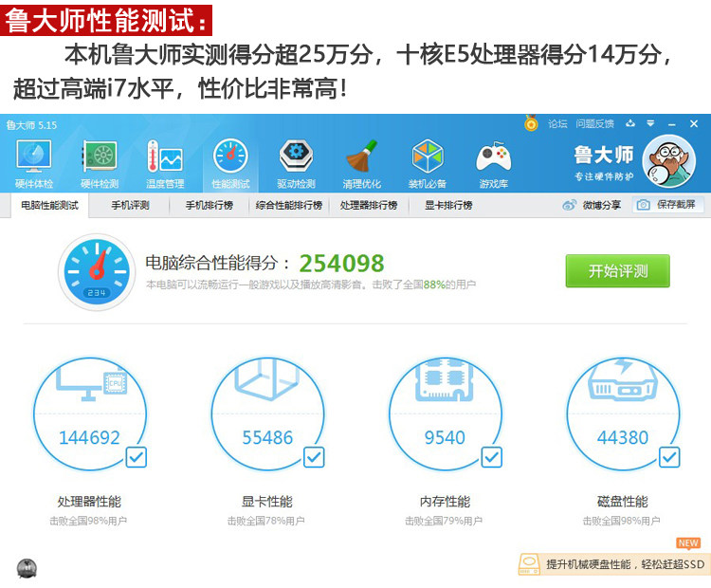Viewport: 711px width, 588px height.
Task: Minimize the 鲁大师 window
Action: click(x=672, y=124)
